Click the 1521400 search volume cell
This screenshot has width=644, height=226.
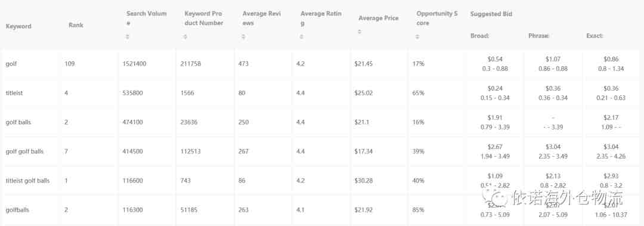(134, 64)
